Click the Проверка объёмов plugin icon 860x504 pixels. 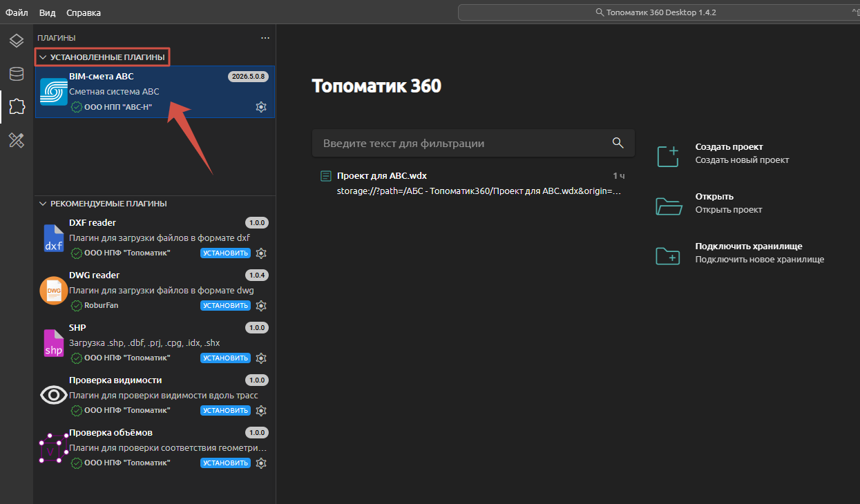tap(53, 448)
